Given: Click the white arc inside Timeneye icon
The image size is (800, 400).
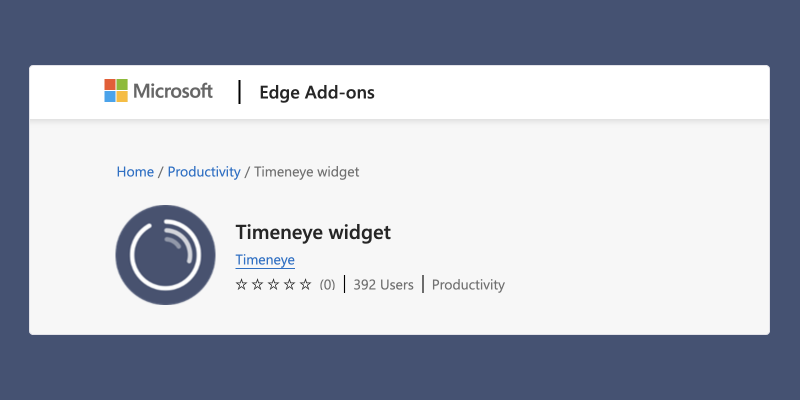Looking at the screenshot, I should coord(165,255).
